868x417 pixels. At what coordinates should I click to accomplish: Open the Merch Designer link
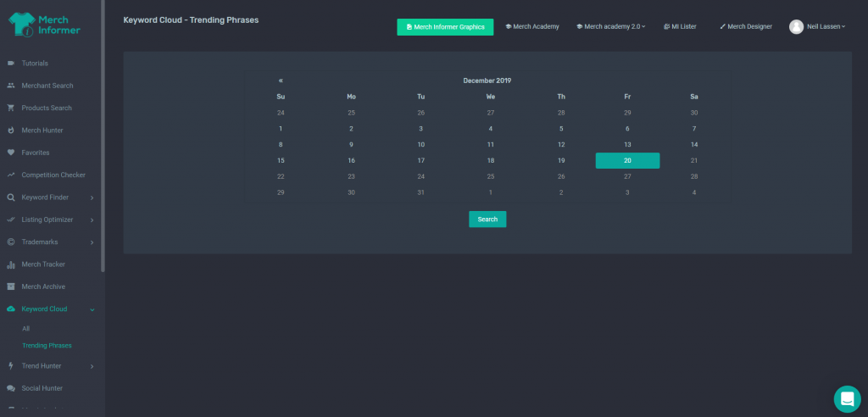click(x=746, y=26)
